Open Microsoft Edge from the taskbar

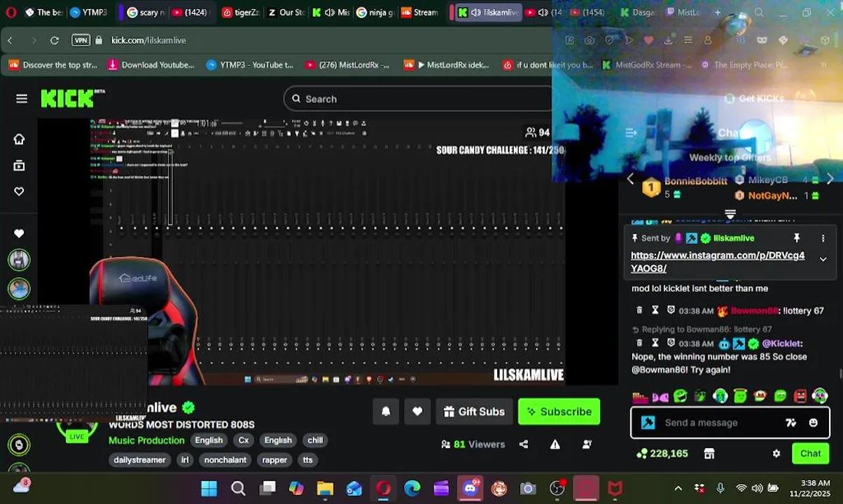(x=412, y=488)
